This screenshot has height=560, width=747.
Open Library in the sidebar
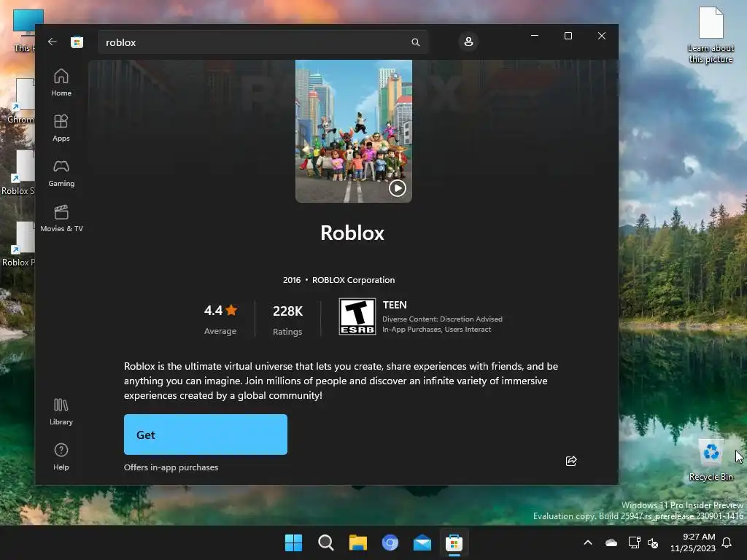61,411
